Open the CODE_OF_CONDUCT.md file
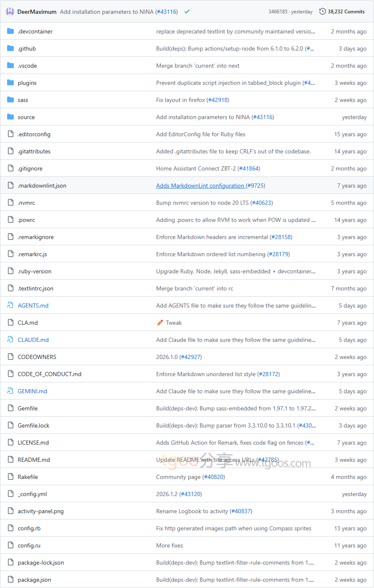374x588 pixels. click(x=50, y=374)
